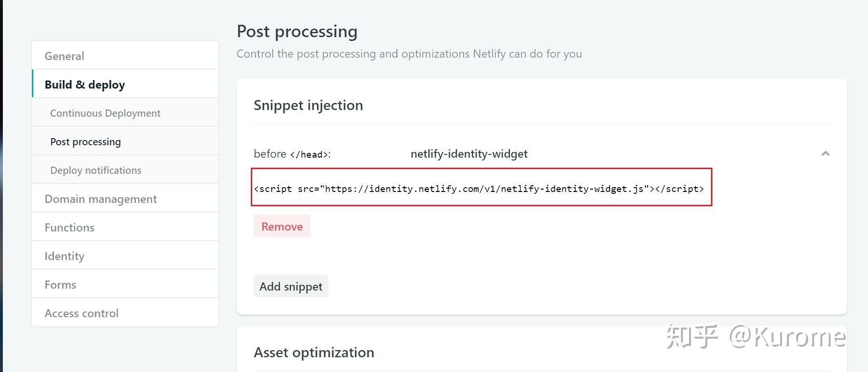Open Access control settings
The image size is (868, 372).
tap(125, 312)
